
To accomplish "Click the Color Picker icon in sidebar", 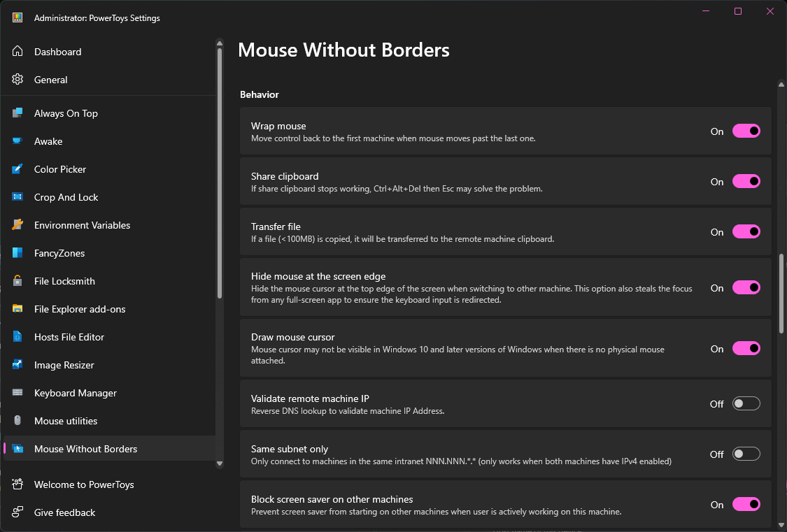I will 17,169.
